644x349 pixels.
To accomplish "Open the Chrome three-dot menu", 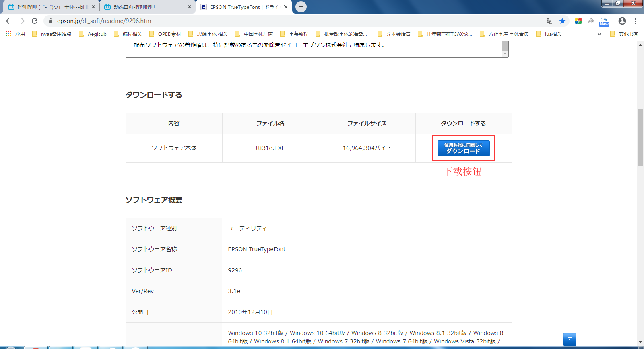I will pos(635,21).
